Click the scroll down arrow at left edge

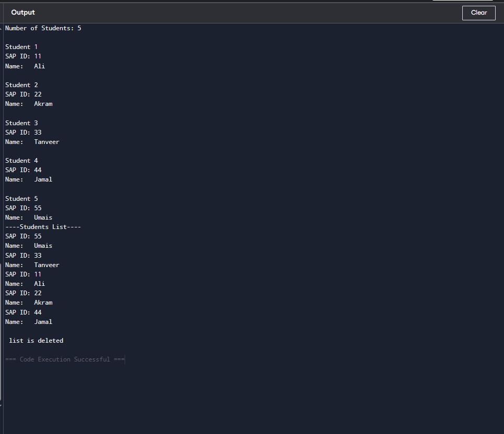[1, 405]
